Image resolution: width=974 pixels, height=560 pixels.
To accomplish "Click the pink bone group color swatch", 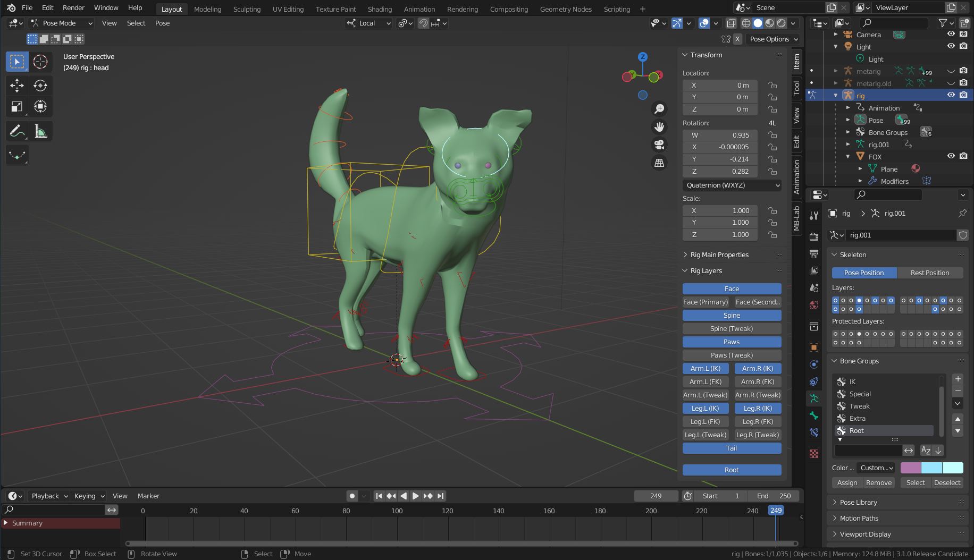I will point(911,468).
